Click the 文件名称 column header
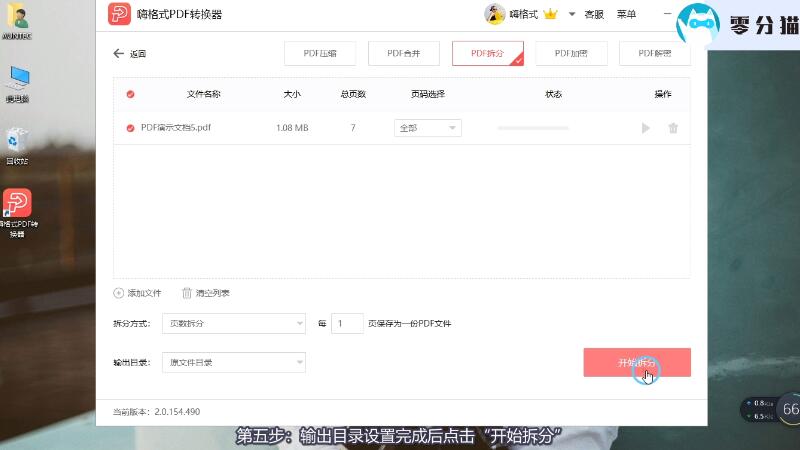The height and width of the screenshot is (450, 800). [204, 94]
